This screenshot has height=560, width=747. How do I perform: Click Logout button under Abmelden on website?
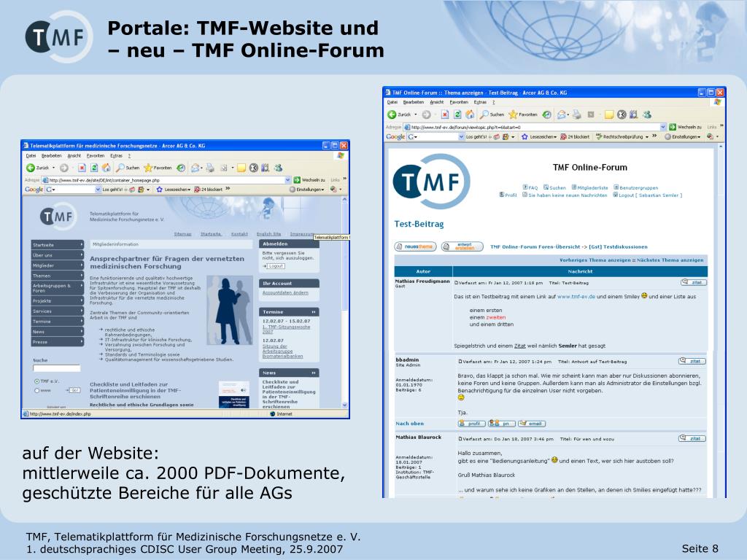(x=274, y=266)
